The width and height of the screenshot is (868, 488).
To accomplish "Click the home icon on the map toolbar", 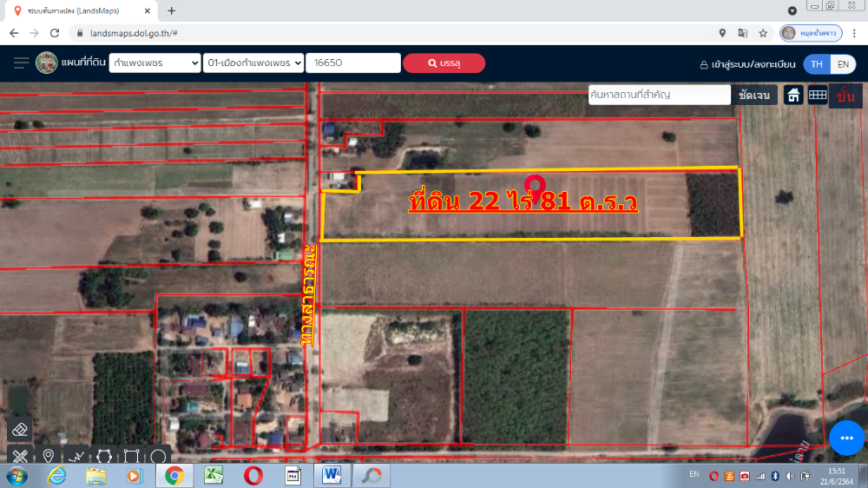I will pos(793,96).
